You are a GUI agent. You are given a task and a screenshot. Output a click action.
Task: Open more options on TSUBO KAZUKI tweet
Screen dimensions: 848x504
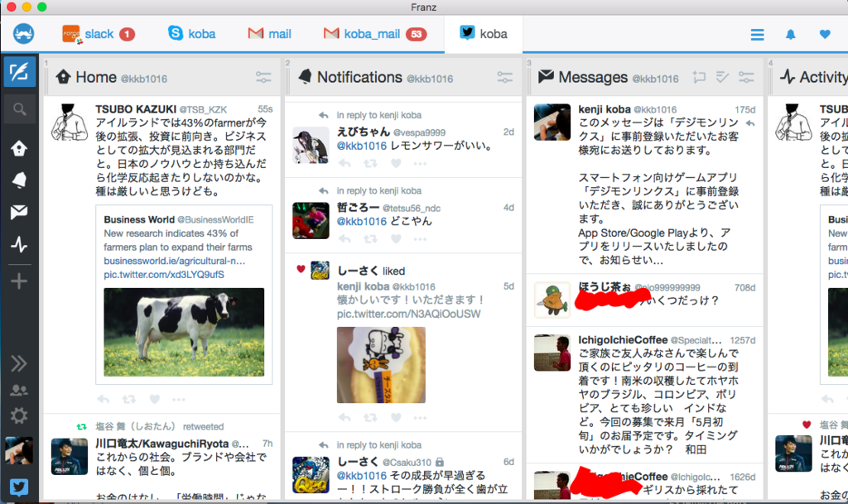179,400
